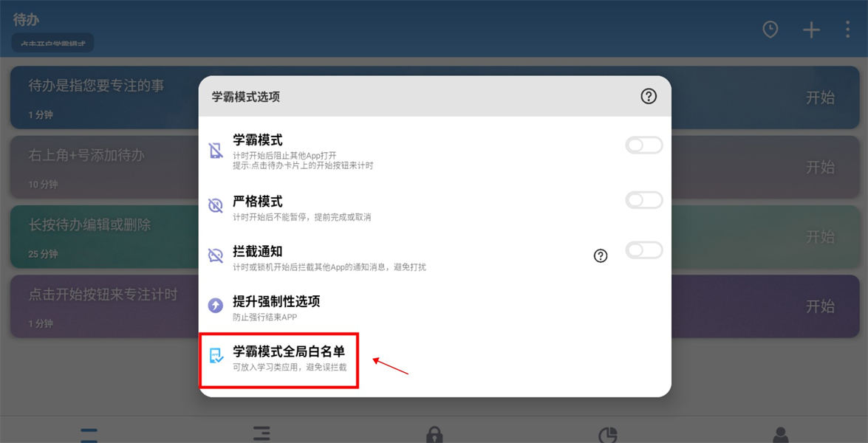Toggle the 拦截通知 switch
868x443 pixels.
pyautogui.click(x=644, y=250)
